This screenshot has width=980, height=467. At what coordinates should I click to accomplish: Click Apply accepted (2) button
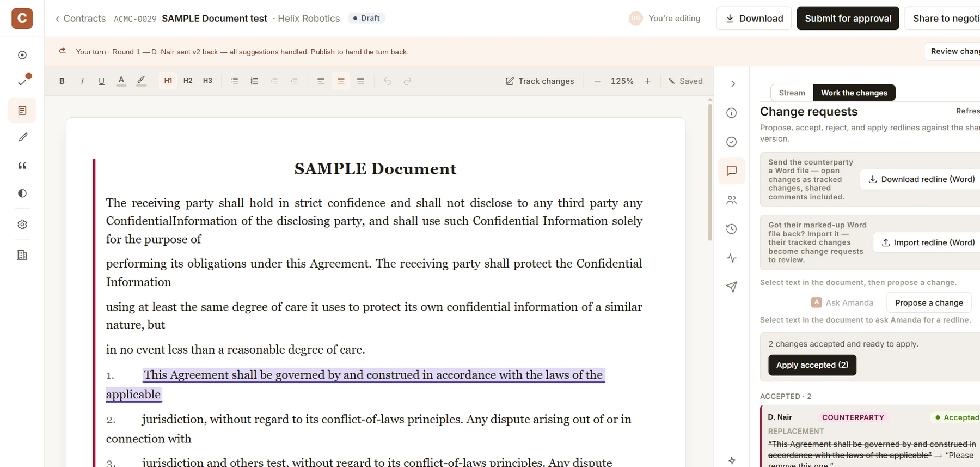tap(812, 365)
